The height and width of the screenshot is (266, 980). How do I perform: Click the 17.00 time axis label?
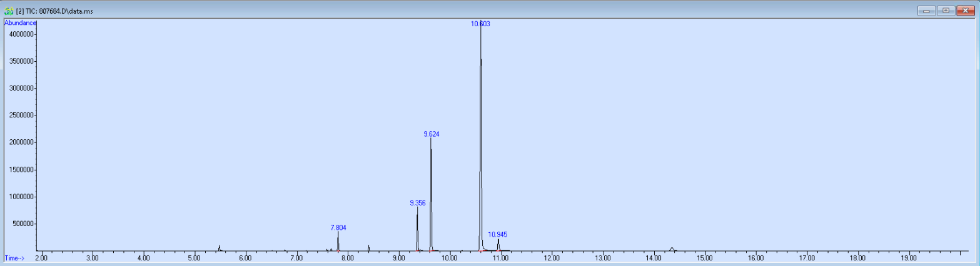[x=807, y=258]
